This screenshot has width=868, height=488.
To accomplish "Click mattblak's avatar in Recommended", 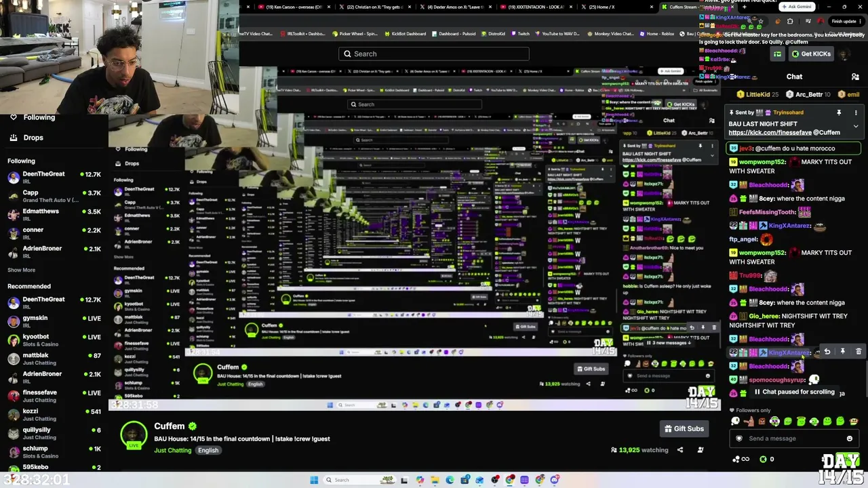I will [x=14, y=359].
